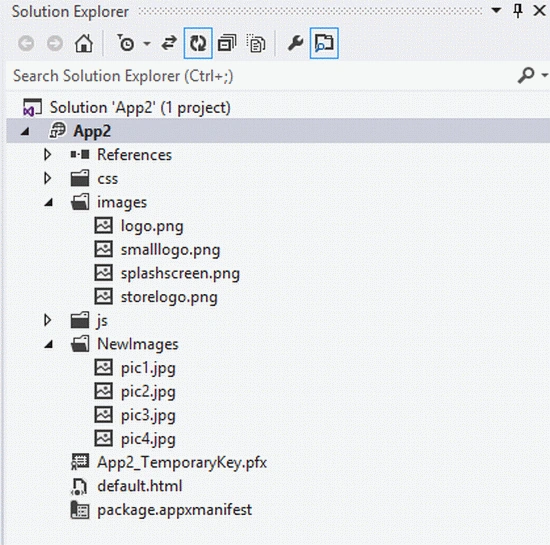This screenshot has width=550, height=545.
Task: Click Sync with Active Document icon
Action: (169, 43)
